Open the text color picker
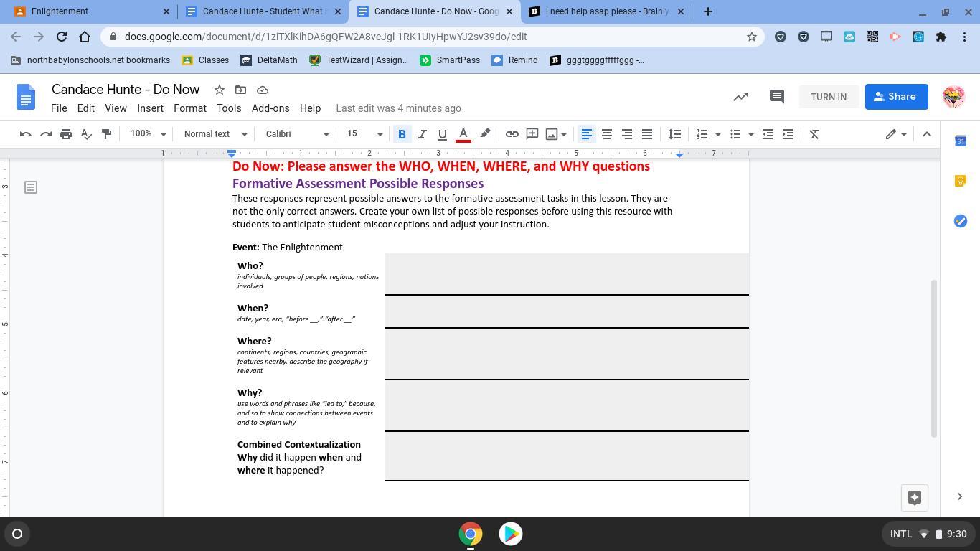980x551 pixels. [463, 134]
